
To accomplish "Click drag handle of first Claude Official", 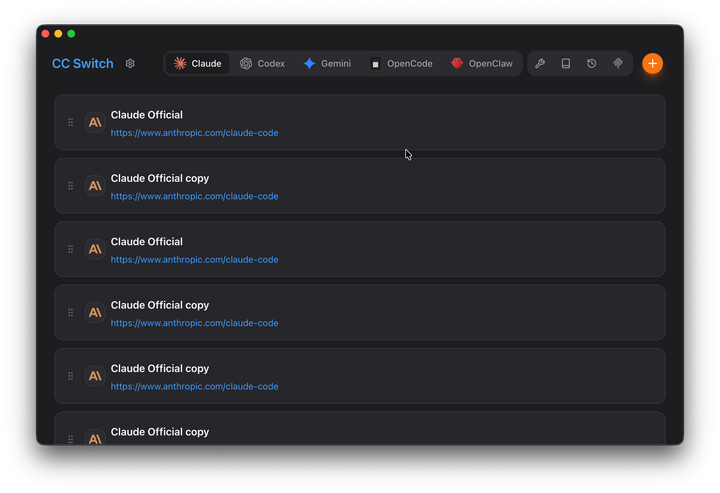I will point(71,122).
